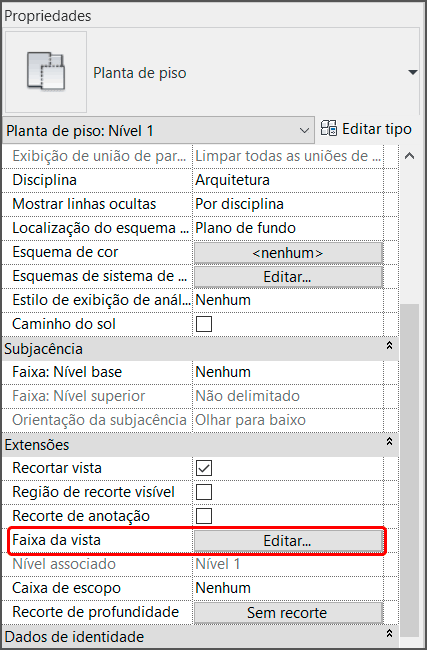The width and height of the screenshot is (427, 650).
Task: Collapse the Dados de identidade section
Action: click(x=389, y=633)
